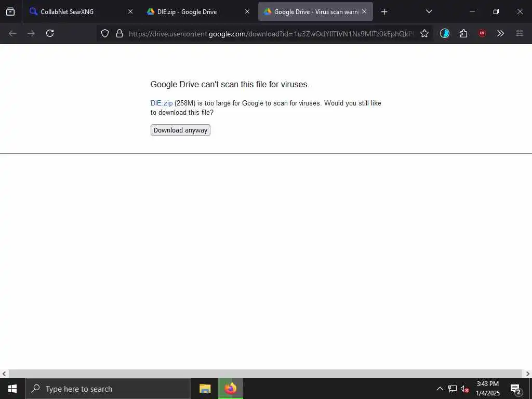Minimize the Firefox window

click(x=472, y=11)
